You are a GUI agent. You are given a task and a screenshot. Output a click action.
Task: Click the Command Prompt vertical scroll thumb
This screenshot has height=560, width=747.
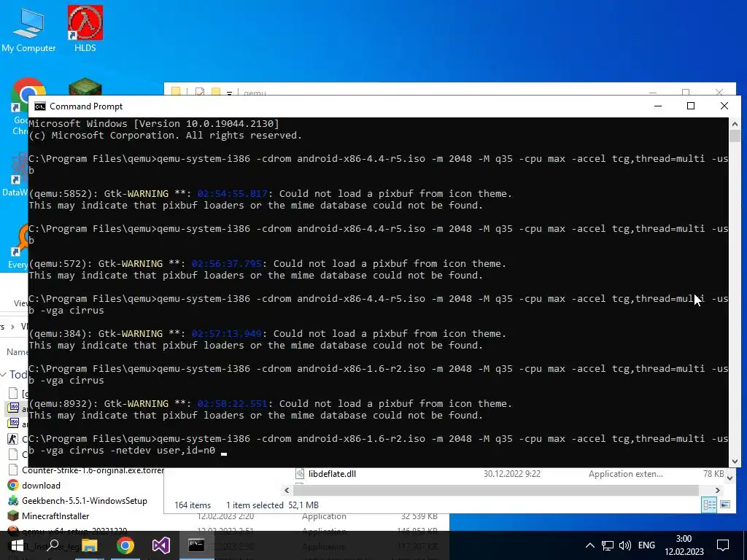pyautogui.click(x=735, y=136)
